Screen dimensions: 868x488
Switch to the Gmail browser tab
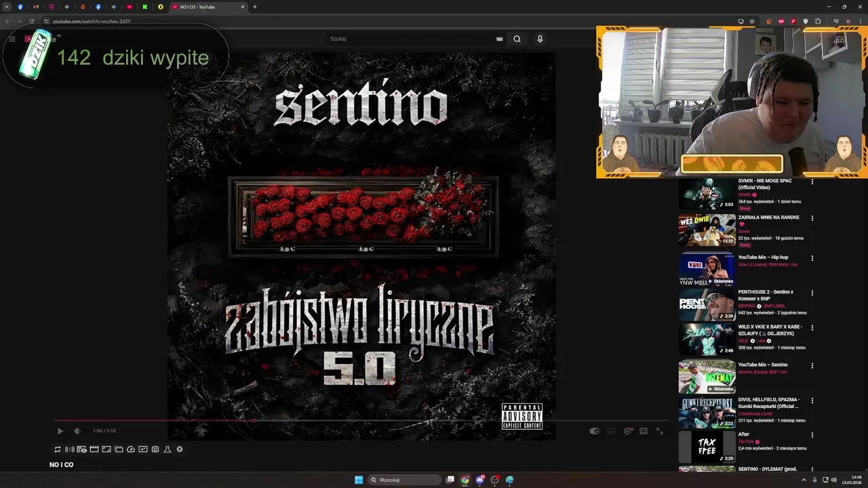coord(36,7)
